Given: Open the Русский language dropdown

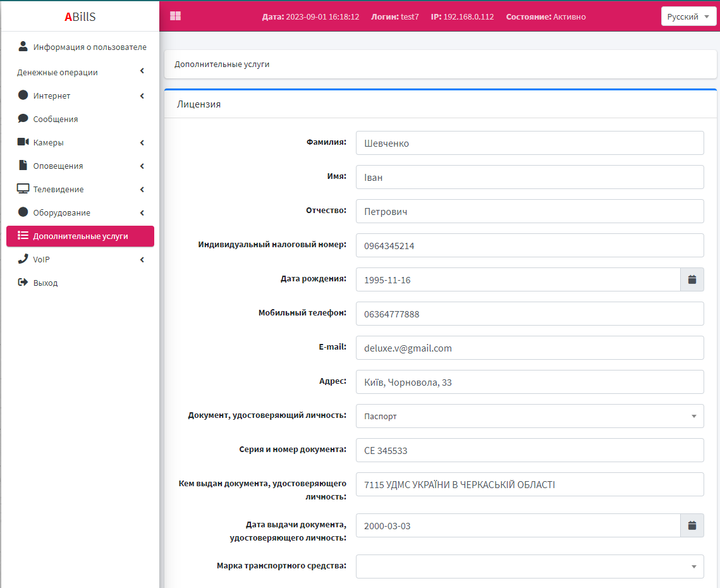Looking at the screenshot, I should 688,16.
